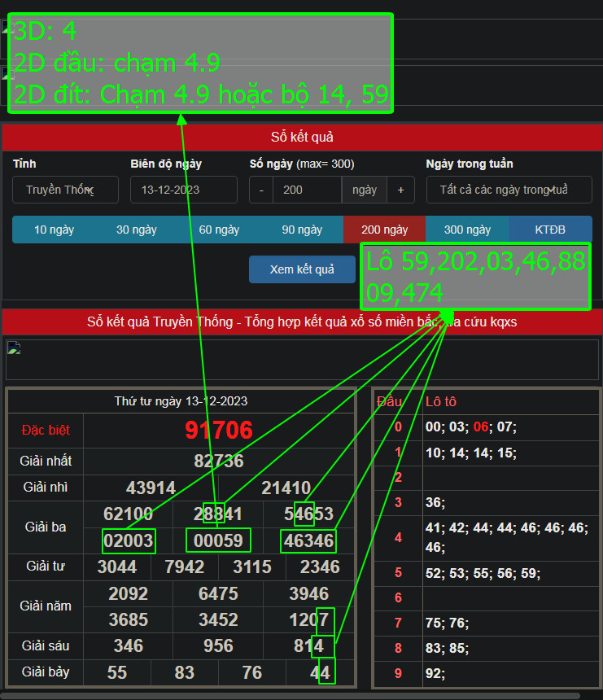Screen dimensions: 603x700
Task: Select the 10 ngày tab
Action: (x=54, y=230)
